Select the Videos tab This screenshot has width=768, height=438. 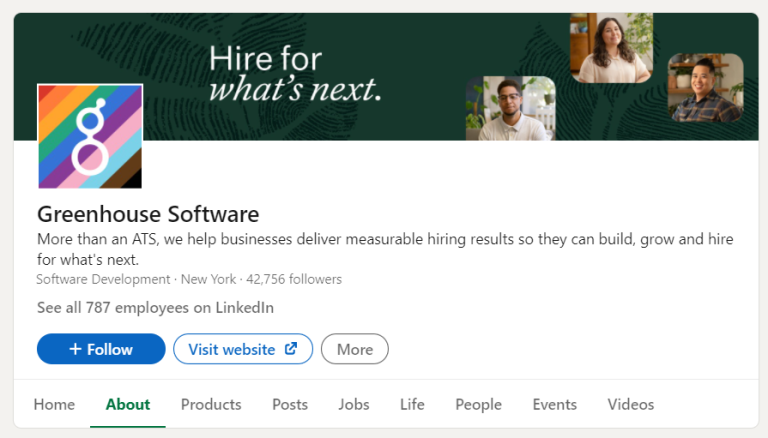click(x=631, y=404)
